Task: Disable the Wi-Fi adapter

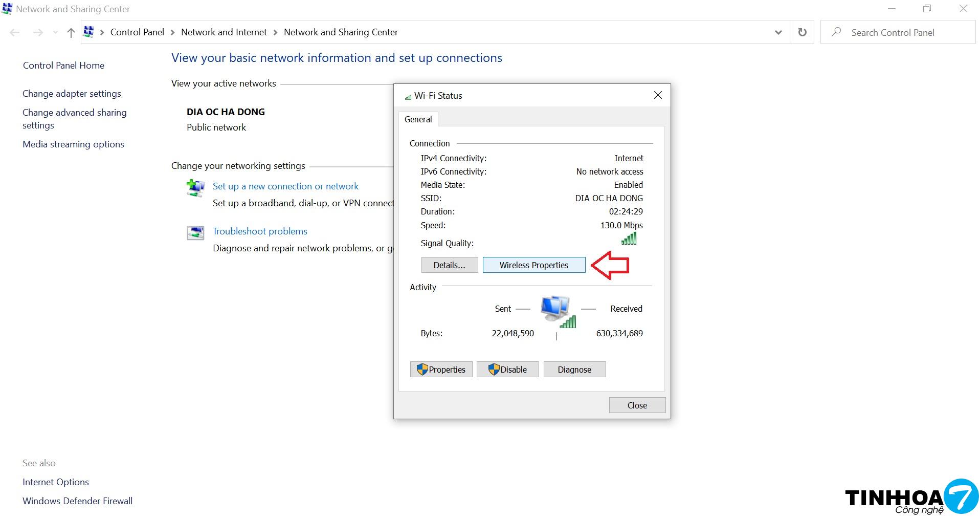Action: 507,370
